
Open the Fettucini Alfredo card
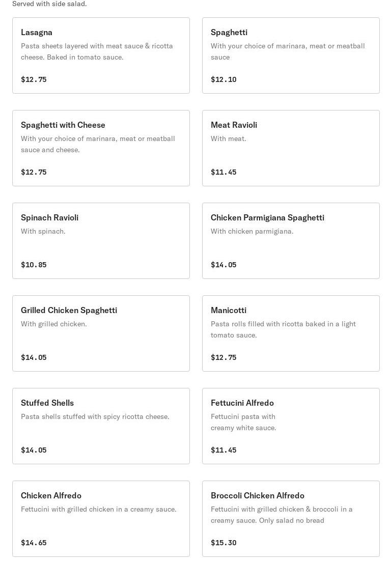coord(291,426)
